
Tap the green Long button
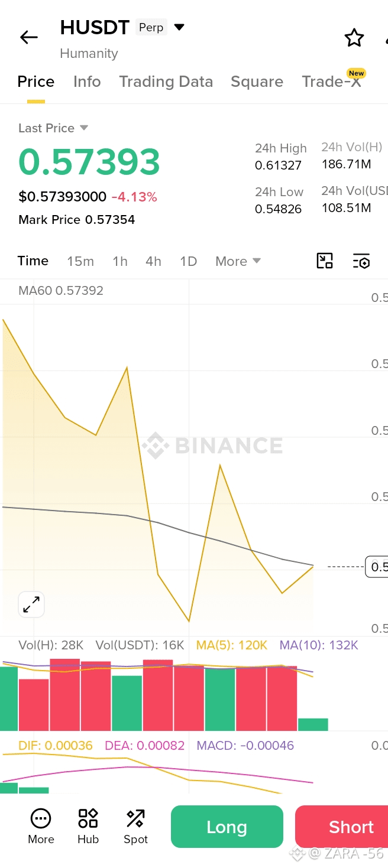[227, 827]
